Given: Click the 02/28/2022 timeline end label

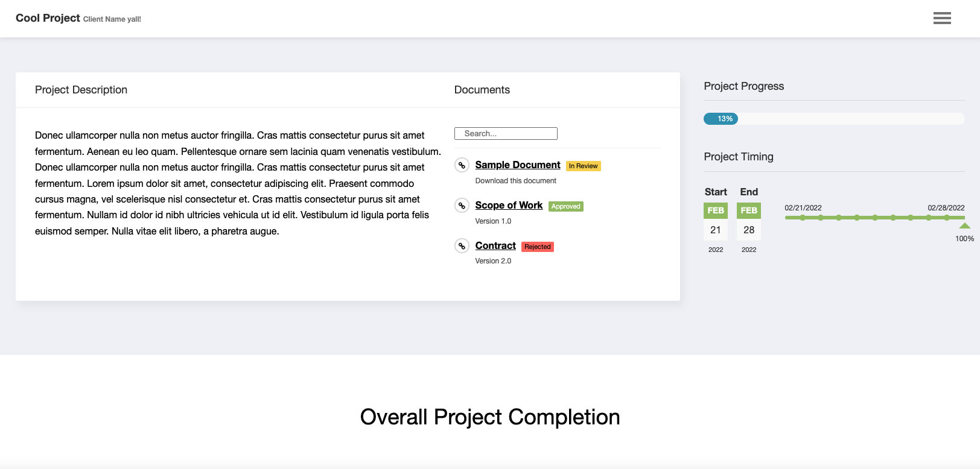Looking at the screenshot, I should pos(946,208).
